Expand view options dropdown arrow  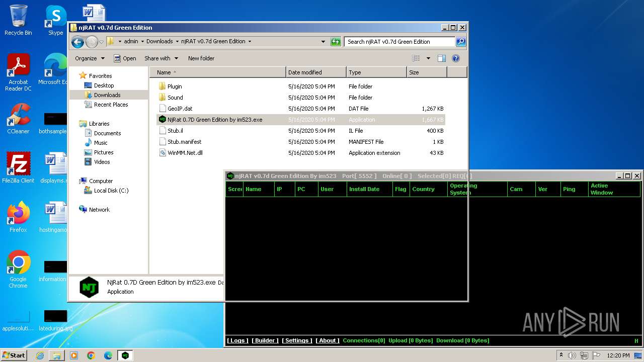point(428,58)
